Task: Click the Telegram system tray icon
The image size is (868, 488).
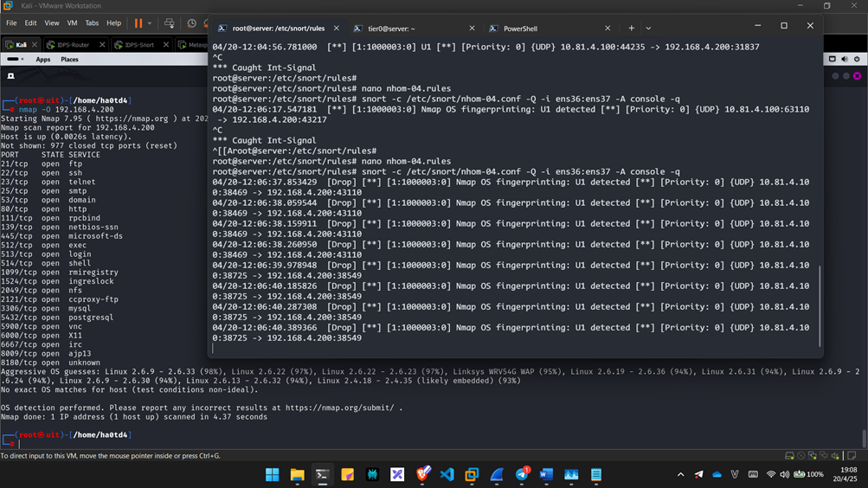Action: click(x=699, y=474)
